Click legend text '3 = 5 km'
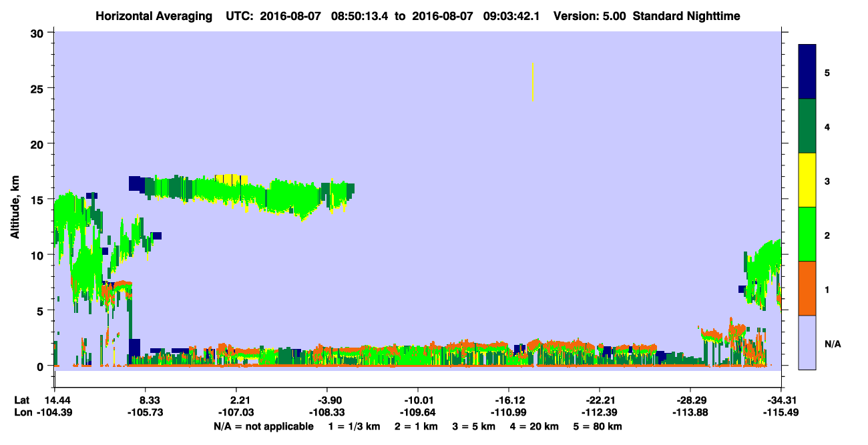 click(x=474, y=426)
